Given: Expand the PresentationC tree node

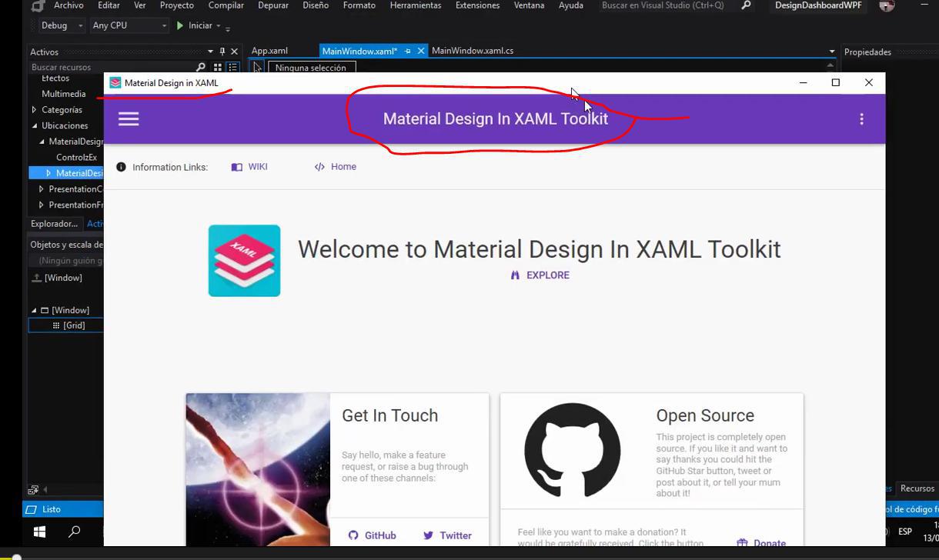Looking at the screenshot, I should (x=42, y=189).
